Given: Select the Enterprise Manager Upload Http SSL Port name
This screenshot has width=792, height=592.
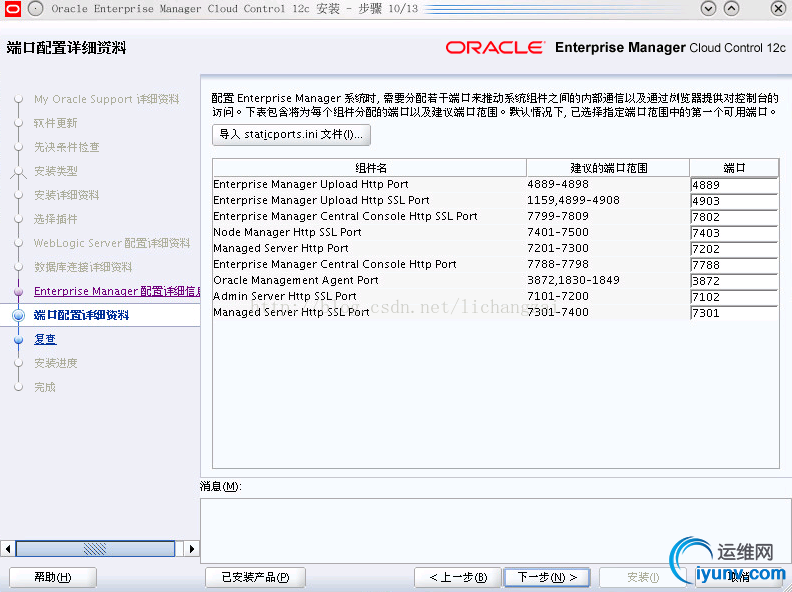Looking at the screenshot, I should tap(321, 201).
